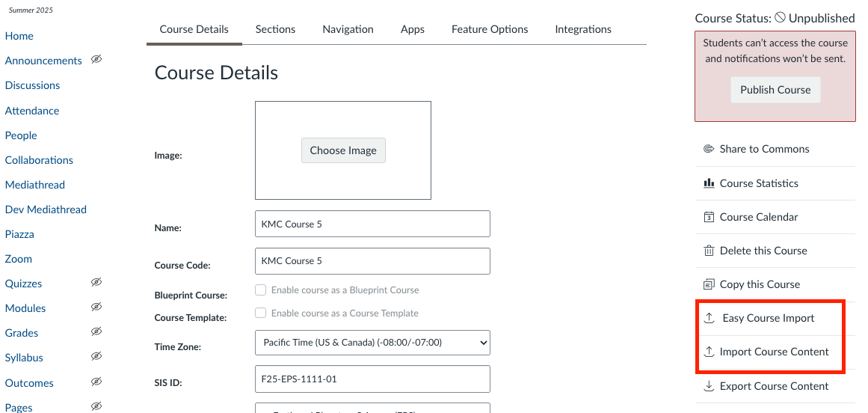Open Grades in course navigation
This screenshot has width=868, height=413.
pyautogui.click(x=22, y=333)
